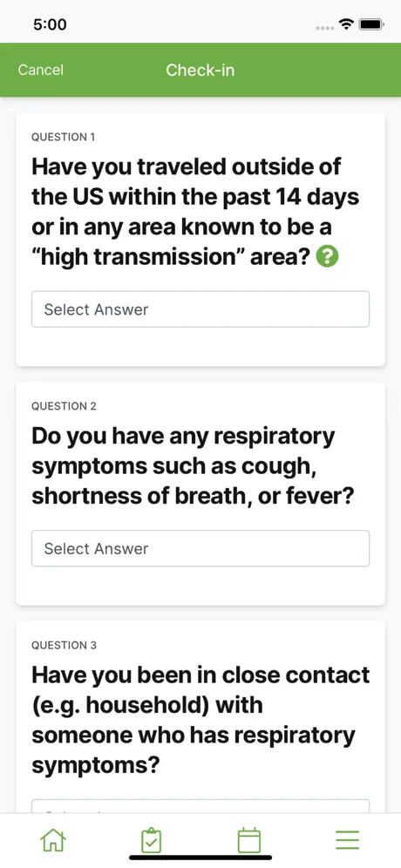
Task: Tap the QUESTION 1 label
Action: [x=63, y=137]
